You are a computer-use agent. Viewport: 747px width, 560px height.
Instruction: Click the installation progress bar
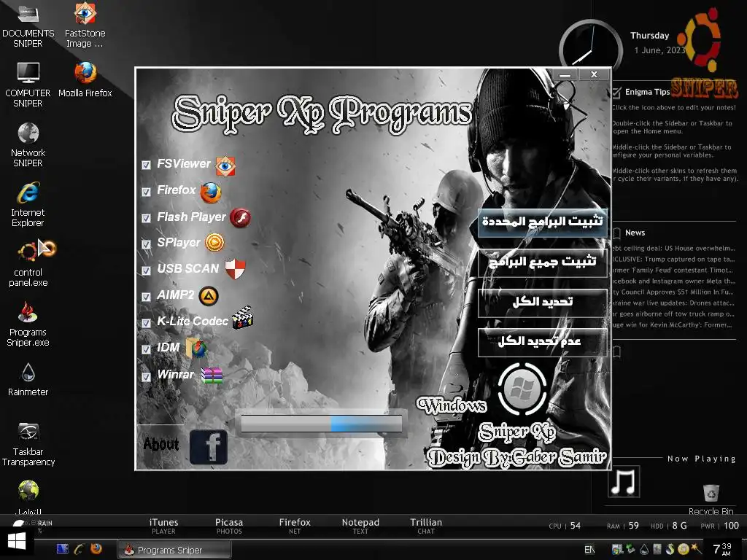click(321, 424)
